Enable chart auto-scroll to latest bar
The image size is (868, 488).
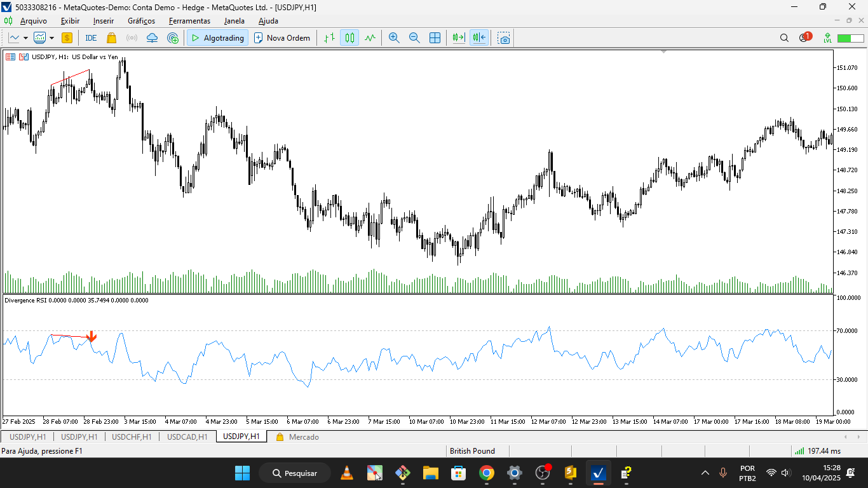pyautogui.click(x=457, y=37)
